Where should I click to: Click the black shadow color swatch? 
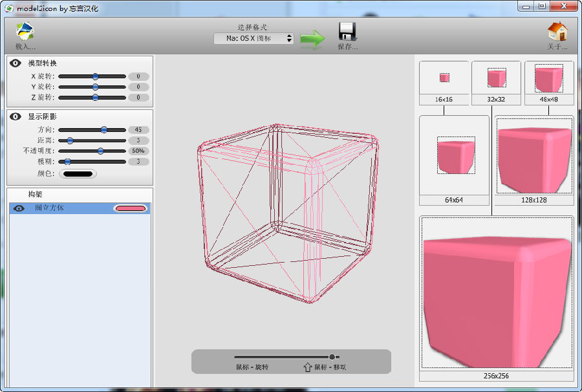click(78, 173)
